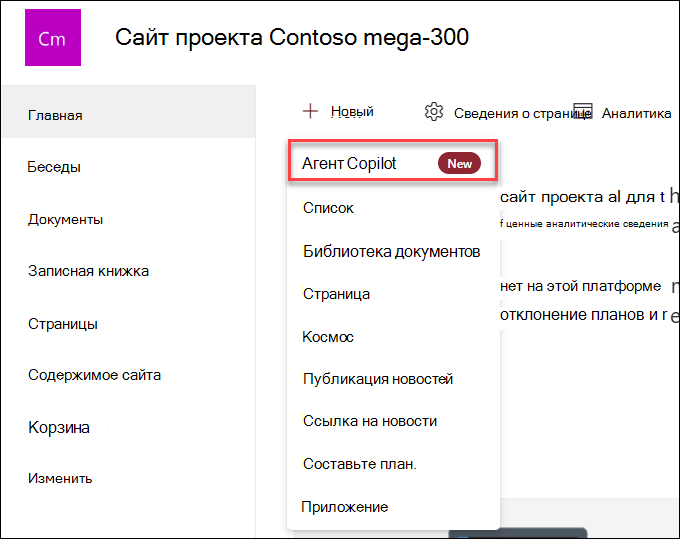
Task: Choose Приложение from the menu
Action: [344, 507]
